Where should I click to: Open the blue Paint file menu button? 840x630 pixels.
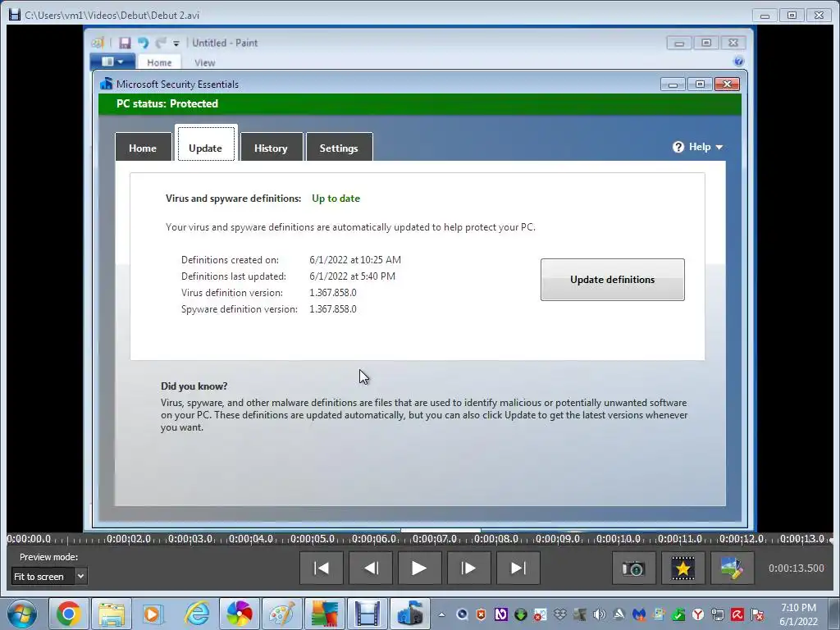pos(112,62)
